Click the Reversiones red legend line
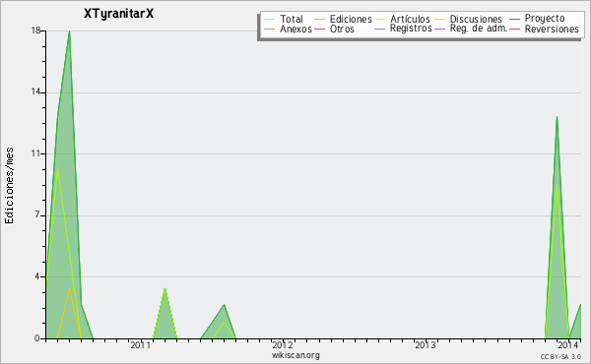 (514, 29)
